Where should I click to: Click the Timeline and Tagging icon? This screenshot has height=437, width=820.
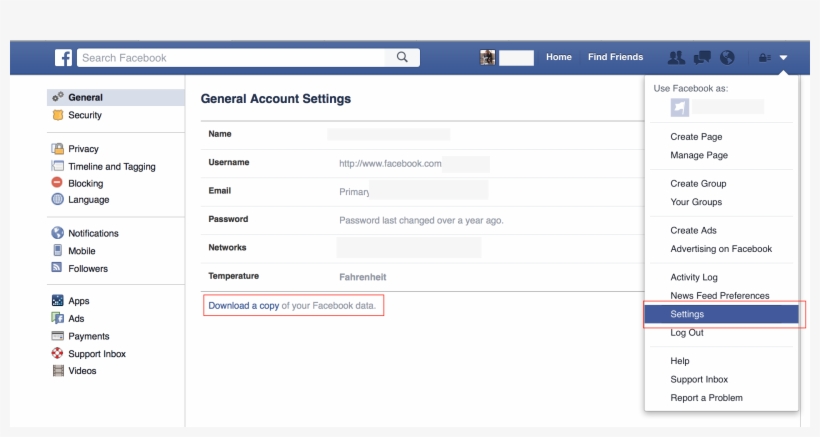(58, 166)
